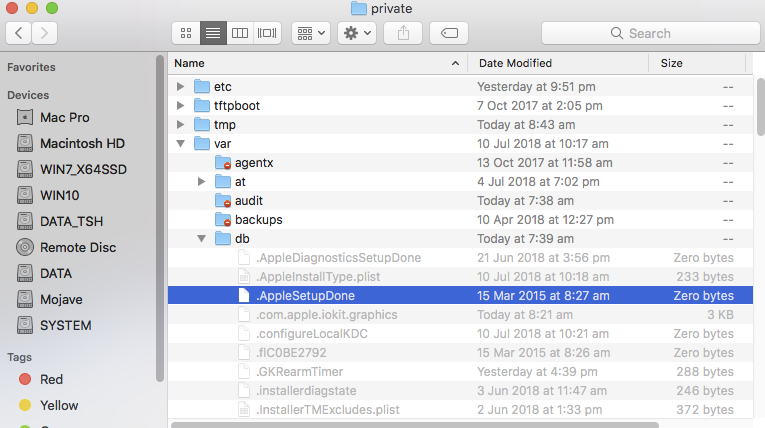This screenshot has height=428, width=765.
Task: Select the .AppleDiagnosticsSetupDone file
Action: pos(339,258)
